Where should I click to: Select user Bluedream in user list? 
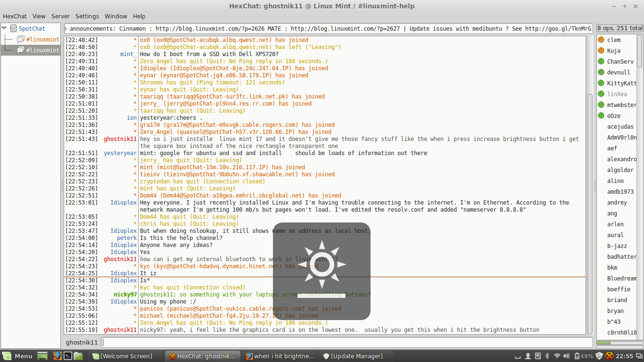[x=622, y=279]
